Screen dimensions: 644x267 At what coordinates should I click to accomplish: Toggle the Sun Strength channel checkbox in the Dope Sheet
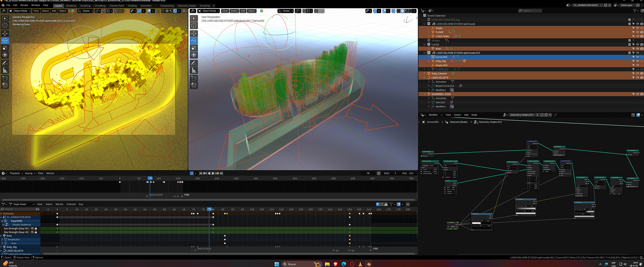coord(33,228)
